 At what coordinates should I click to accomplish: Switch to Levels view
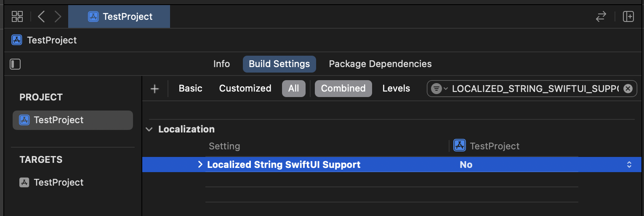pos(396,89)
